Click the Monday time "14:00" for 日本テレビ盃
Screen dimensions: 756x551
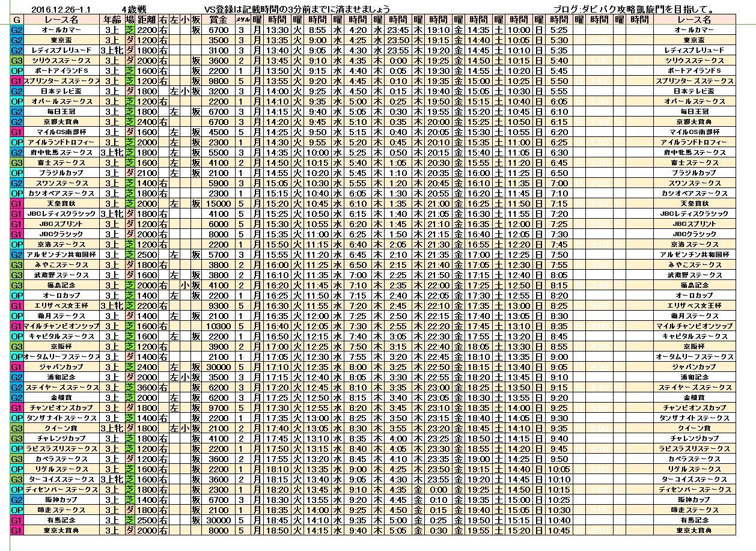[x=278, y=91]
